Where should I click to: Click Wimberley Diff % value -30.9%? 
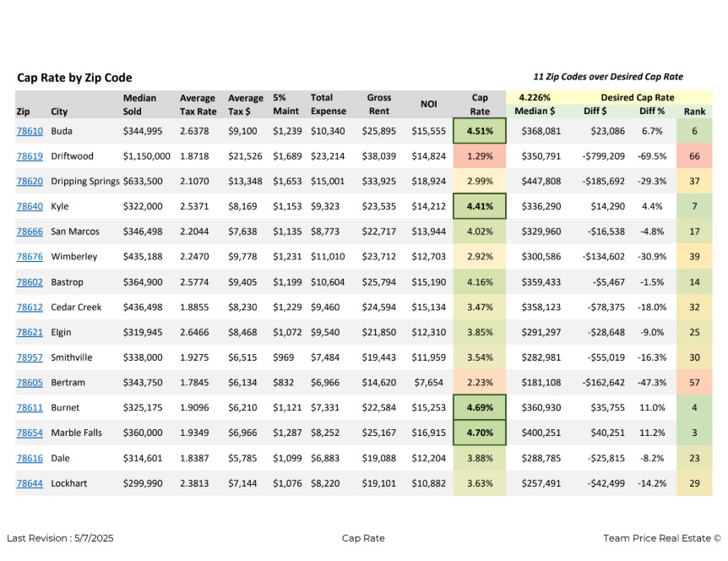[x=652, y=256]
